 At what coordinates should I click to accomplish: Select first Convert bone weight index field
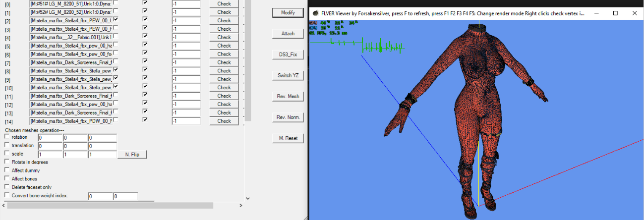pos(100,196)
